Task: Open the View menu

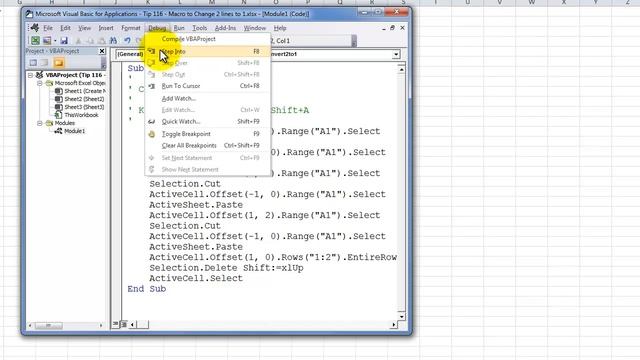Action: pyautogui.click(x=84, y=28)
